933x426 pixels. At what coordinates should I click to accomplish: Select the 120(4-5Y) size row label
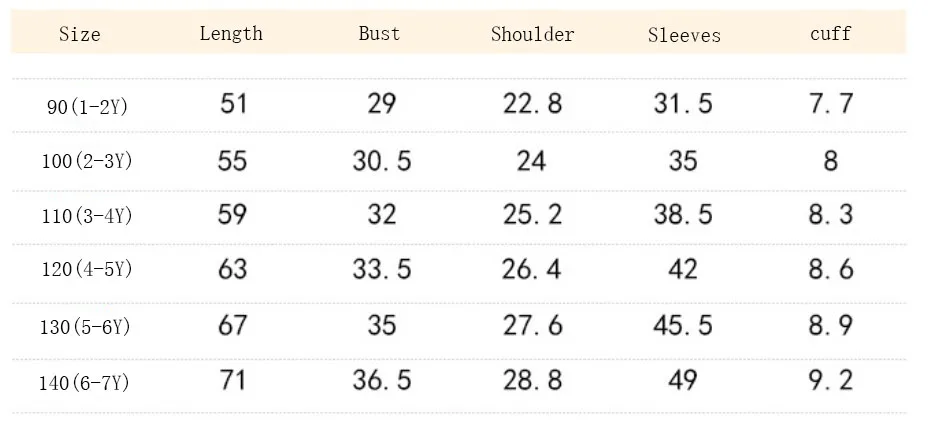pyautogui.click(x=87, y=270)
